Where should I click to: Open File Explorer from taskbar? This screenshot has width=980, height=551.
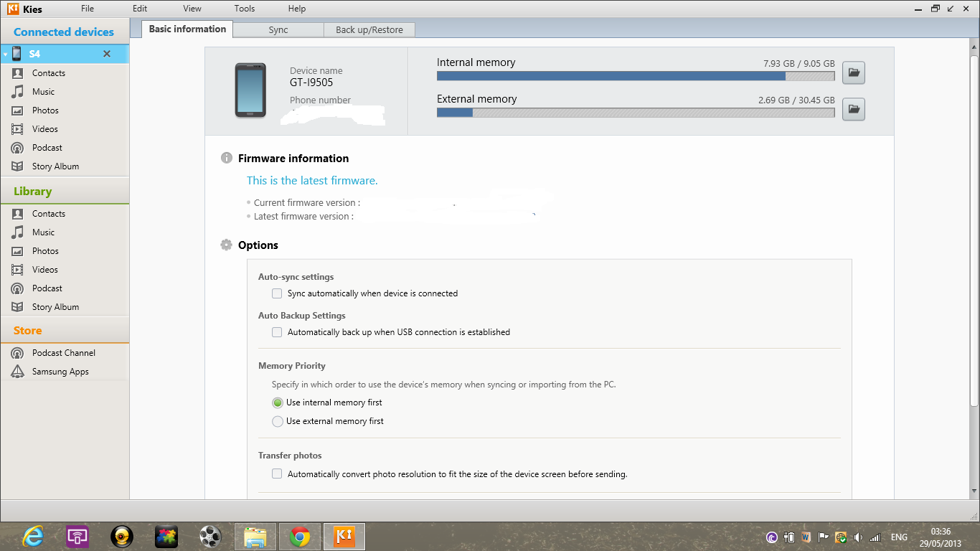[x=255, y=537]
